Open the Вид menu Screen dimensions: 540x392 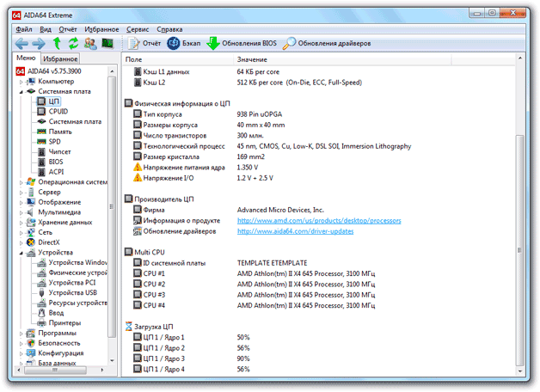[x=46, y=29]
